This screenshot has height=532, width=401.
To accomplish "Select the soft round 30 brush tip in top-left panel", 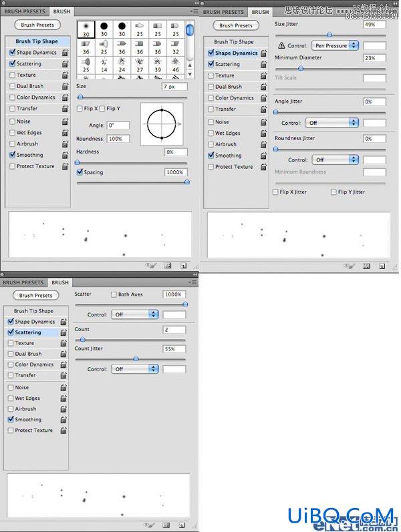I will point(86,29).
